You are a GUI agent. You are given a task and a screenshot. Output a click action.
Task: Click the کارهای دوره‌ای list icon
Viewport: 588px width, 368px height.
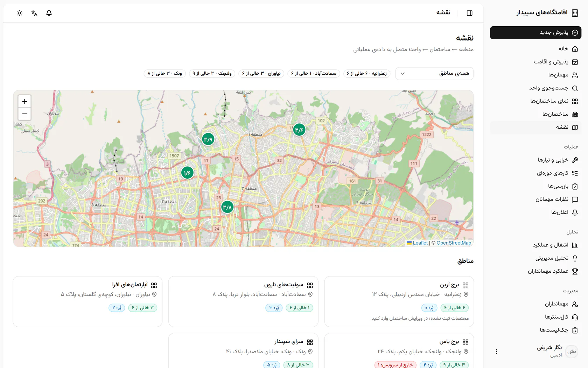click(x=575, y=173)
